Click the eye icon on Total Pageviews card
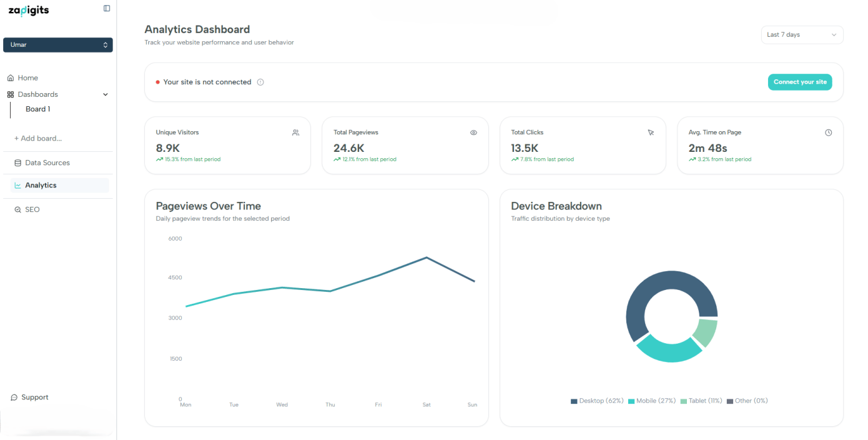Image resolution: width=868 pixels, height=440 pixels. [473, 132]
